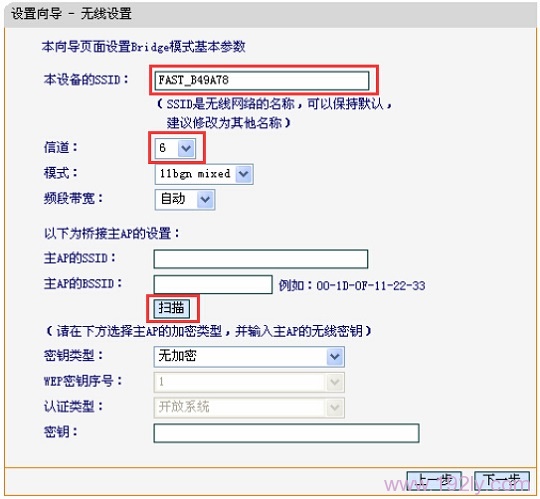Screen dimensions: 540x499
Task: Click the arrow icon beside 11bgn mixed
Action: [x=243, y=174]
